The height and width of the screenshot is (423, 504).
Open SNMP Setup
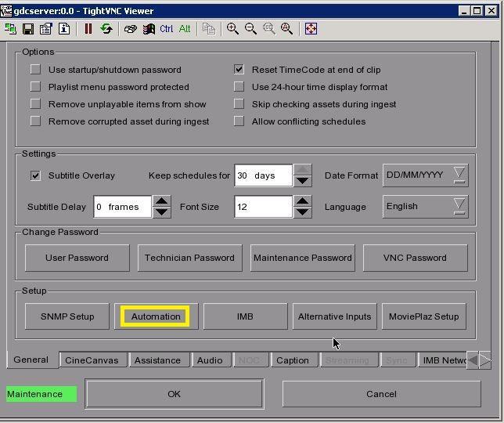67,316
